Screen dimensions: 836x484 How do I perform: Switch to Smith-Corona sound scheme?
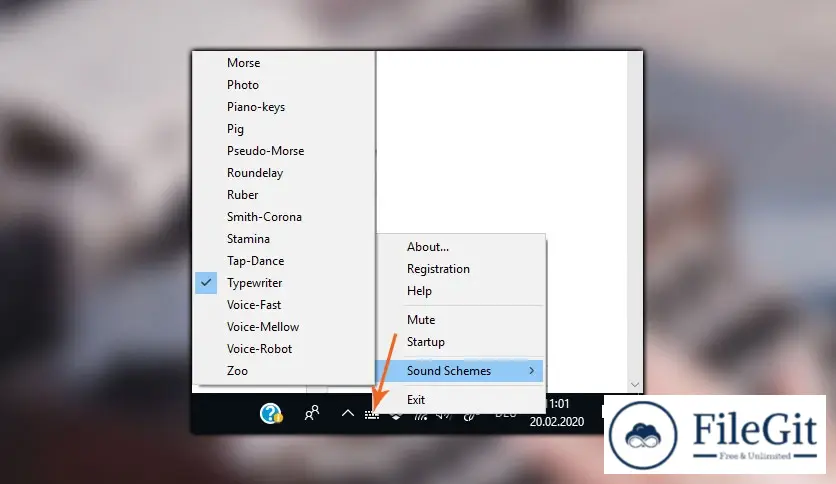tap(284, 217)
